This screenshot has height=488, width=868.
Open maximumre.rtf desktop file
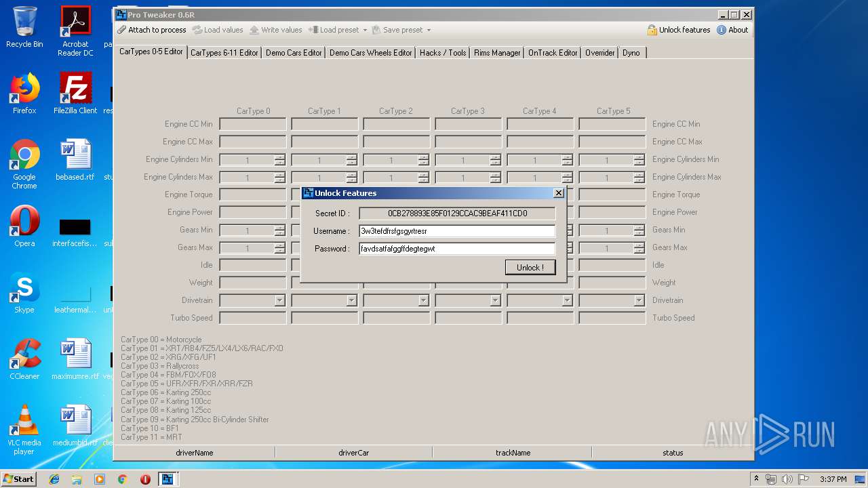point(75,359)
